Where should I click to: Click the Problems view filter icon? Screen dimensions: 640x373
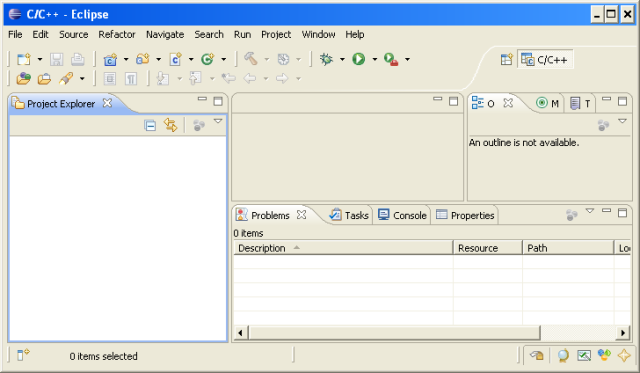571,215
